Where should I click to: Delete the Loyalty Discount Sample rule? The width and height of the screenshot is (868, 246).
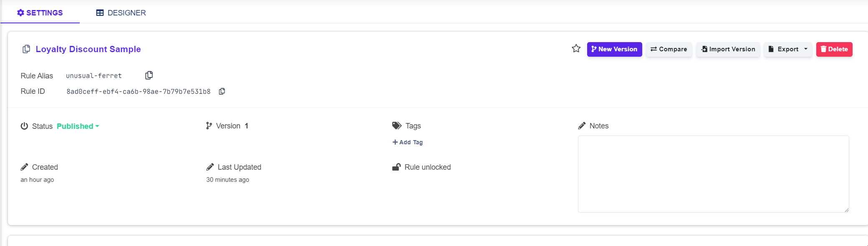(x=834, y=49)
